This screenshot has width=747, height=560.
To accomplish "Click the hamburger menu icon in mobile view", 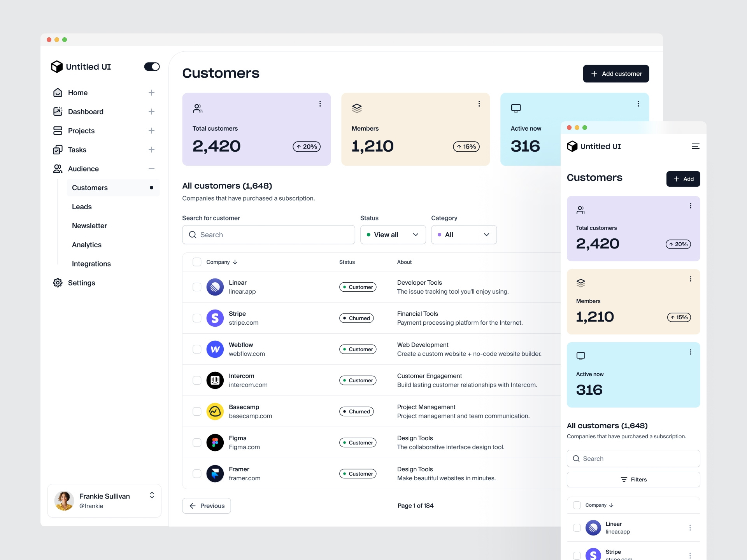I will click(695, 146).
